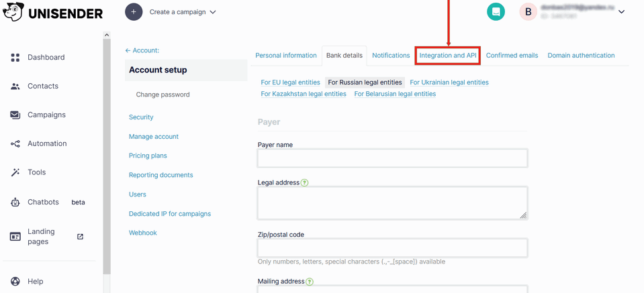The width and height of the screenshot is (644, 293).
Task: Expand the Create a campaign dropdown
Action: coord(213,12)
